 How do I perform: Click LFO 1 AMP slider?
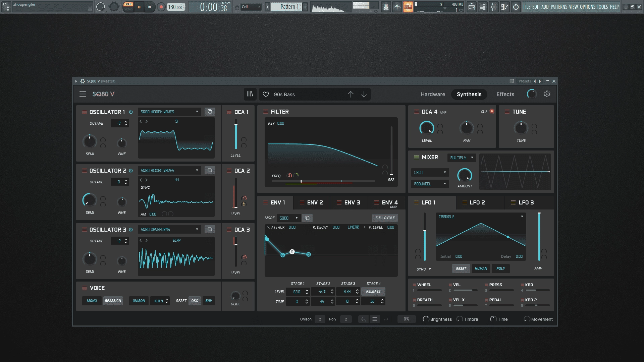(539, 237)
